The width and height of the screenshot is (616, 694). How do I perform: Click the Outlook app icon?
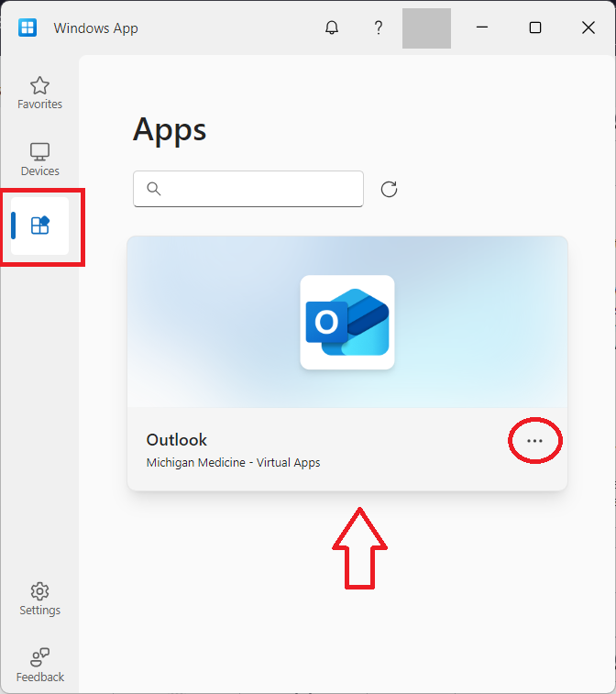347,322
